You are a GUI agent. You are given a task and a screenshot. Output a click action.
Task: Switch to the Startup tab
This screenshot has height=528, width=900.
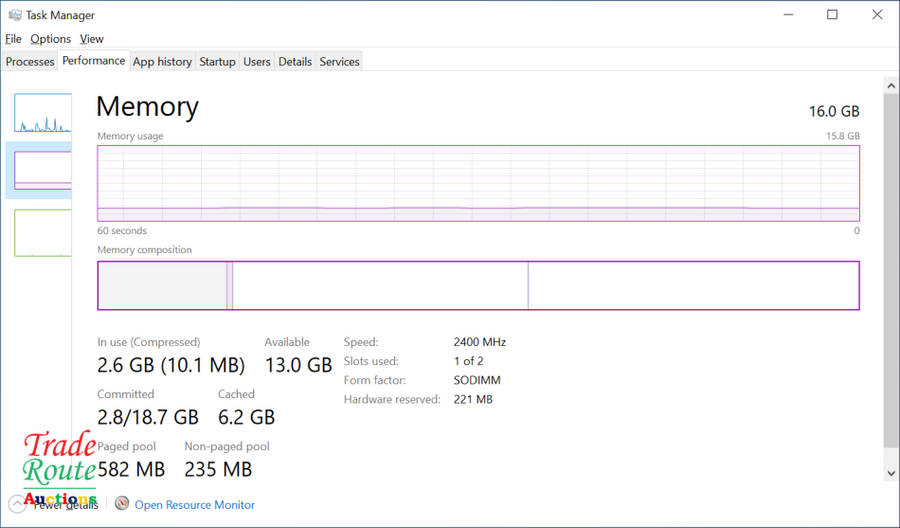[217, 62]
